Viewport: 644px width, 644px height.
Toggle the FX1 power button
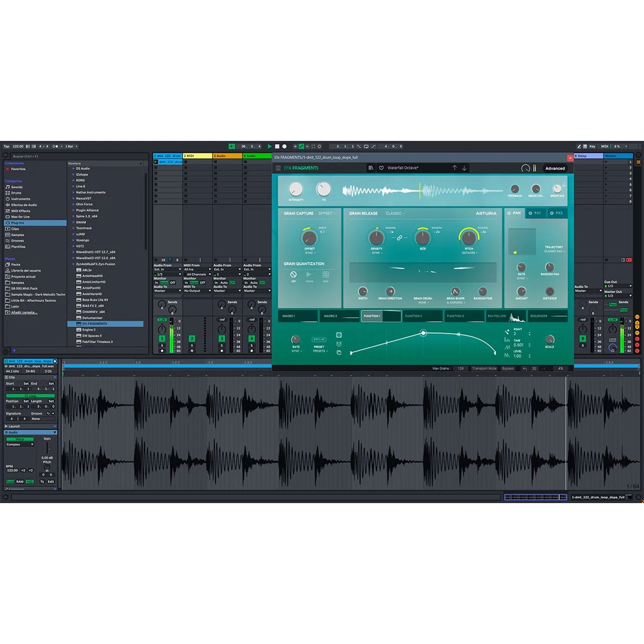[x=530, y=213]
